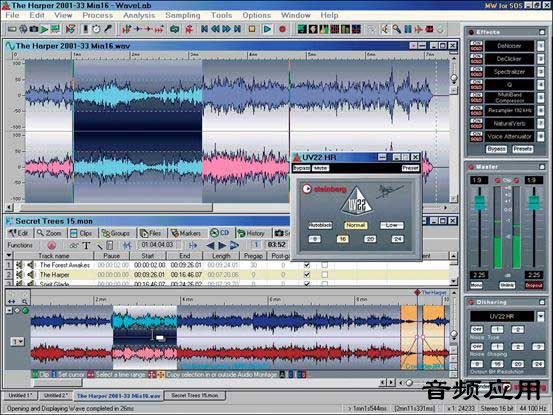This screenshot has height=415, width=553.
Task: Click speaker icon on The Forest Awakes row
Action: (x=31, y=265)
